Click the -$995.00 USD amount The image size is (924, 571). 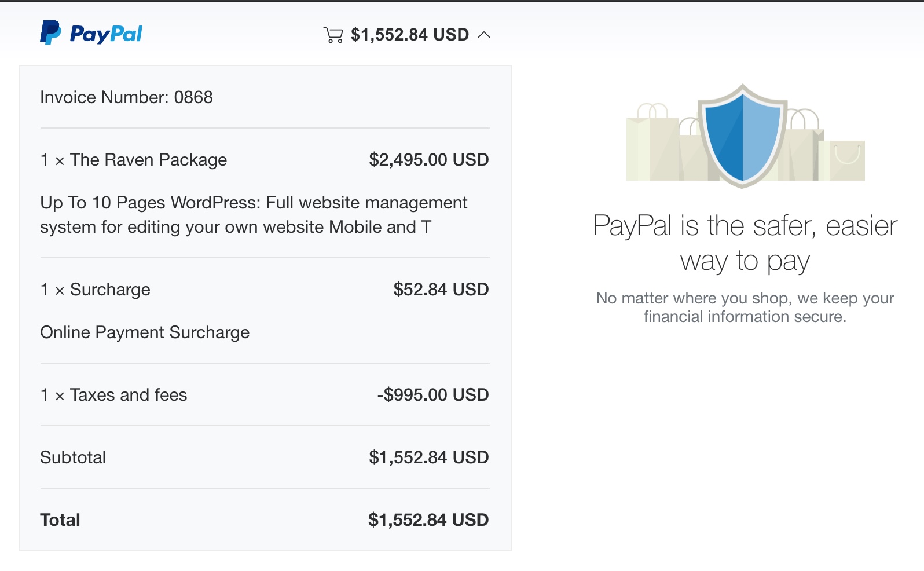[433, 395]
